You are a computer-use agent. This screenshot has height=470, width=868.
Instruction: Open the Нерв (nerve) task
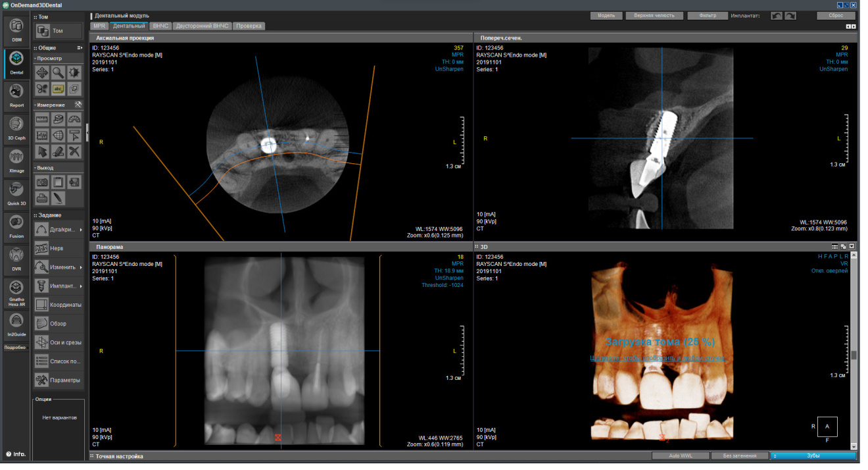(57, 248)
